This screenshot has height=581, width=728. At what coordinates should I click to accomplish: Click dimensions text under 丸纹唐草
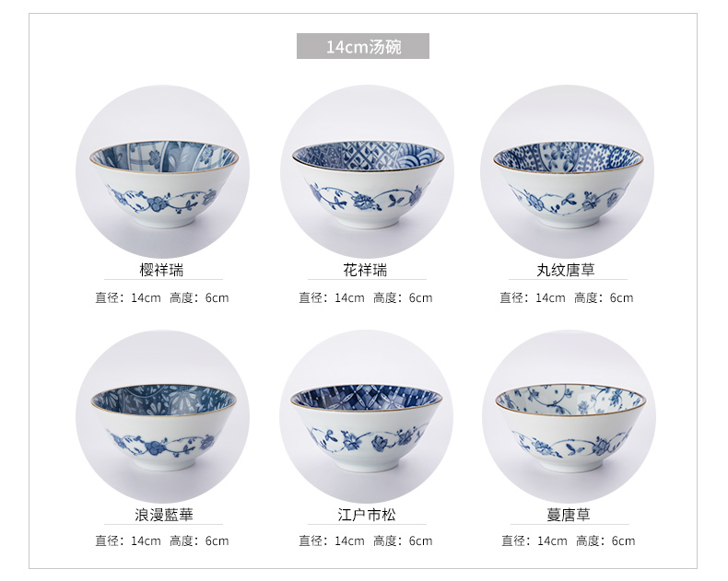[x=567, y=298]
